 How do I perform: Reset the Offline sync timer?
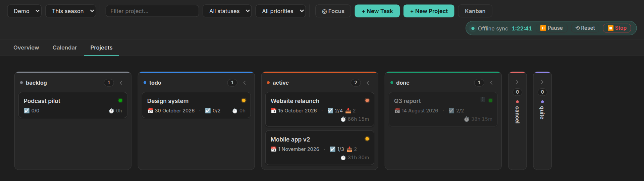tap(585, 28)
